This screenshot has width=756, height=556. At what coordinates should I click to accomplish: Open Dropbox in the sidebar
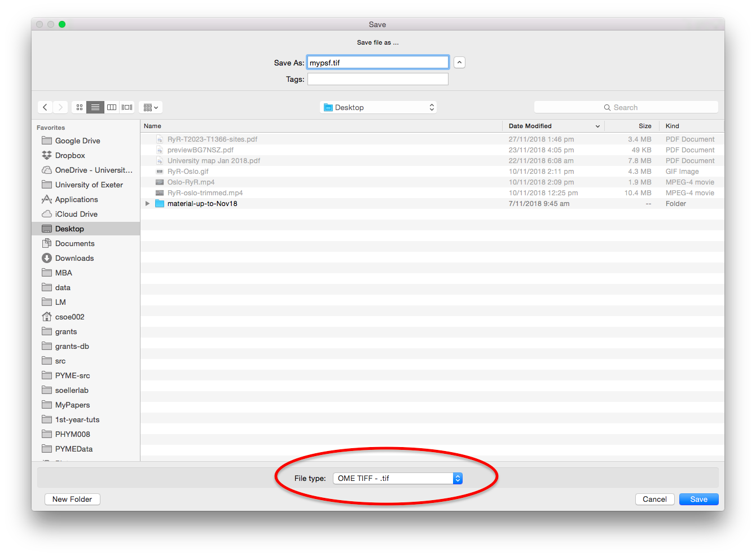point(70,155)
